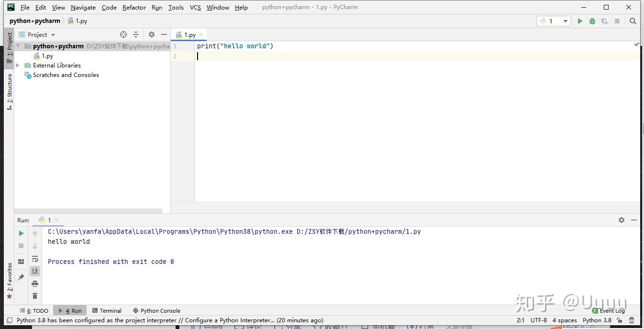Pin the Run tool window
The image size is (644, 329).
click(21, 276)
